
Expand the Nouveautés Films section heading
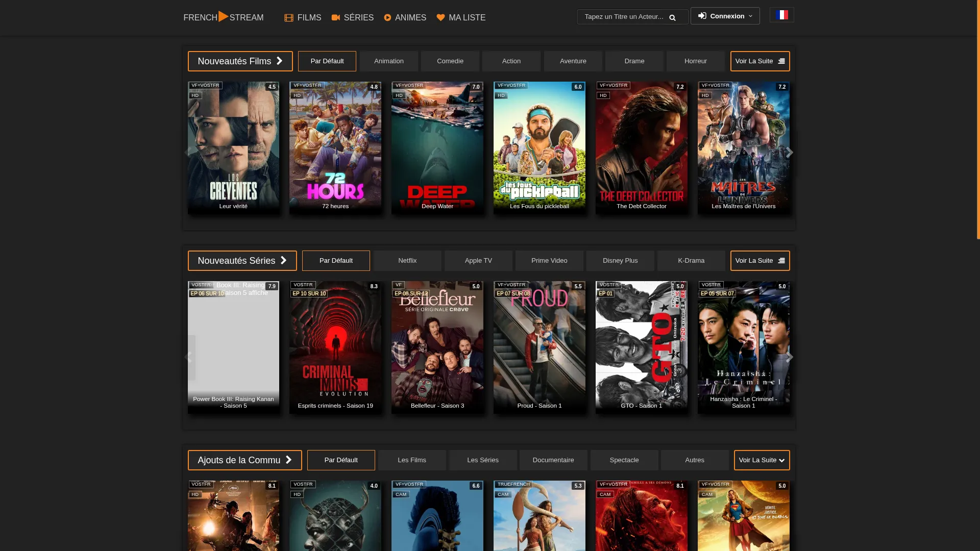(240, 61)
